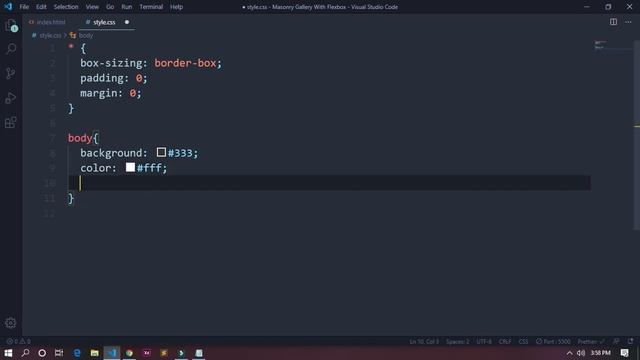Click Ln 10, Col 3 cursor position status
The width and height of the screenshot is (640, 360).
click(424, 341)
